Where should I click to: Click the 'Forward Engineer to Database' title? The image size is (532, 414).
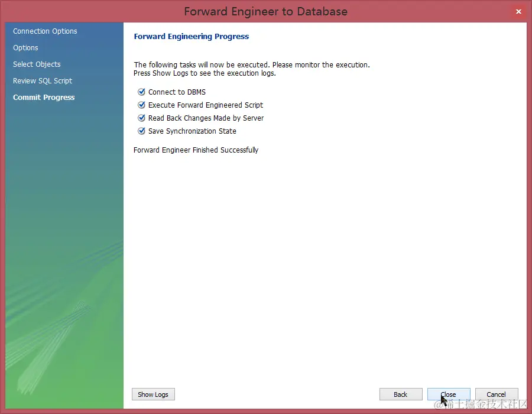pos(265,12)
